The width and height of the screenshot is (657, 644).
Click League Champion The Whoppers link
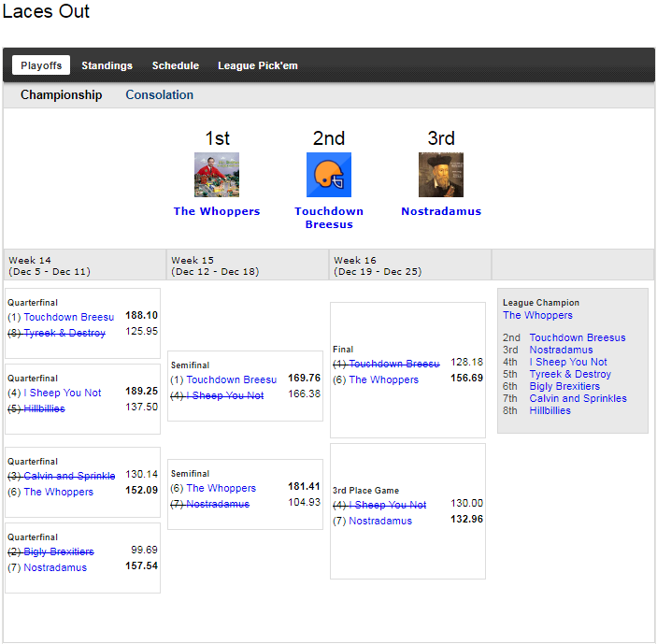tap(537, 315)
